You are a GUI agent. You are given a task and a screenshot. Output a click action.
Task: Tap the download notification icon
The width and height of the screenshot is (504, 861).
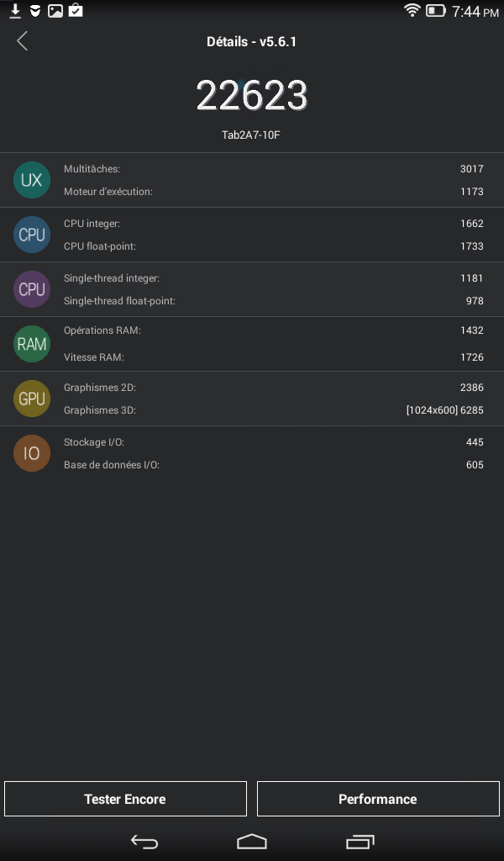15,11
